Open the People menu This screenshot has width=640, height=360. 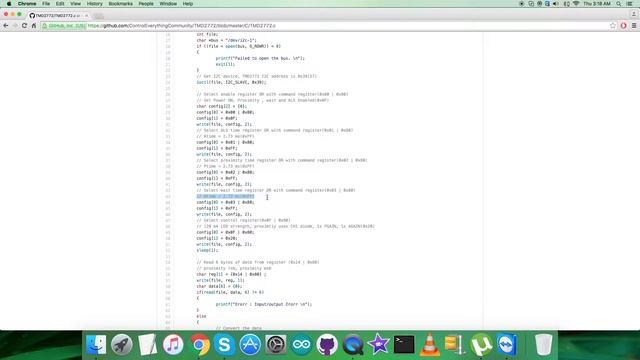point(146,4)
